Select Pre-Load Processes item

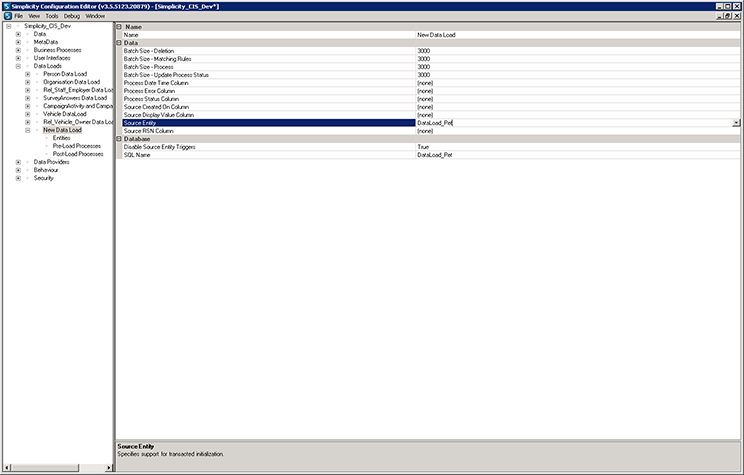pos(76,146)
